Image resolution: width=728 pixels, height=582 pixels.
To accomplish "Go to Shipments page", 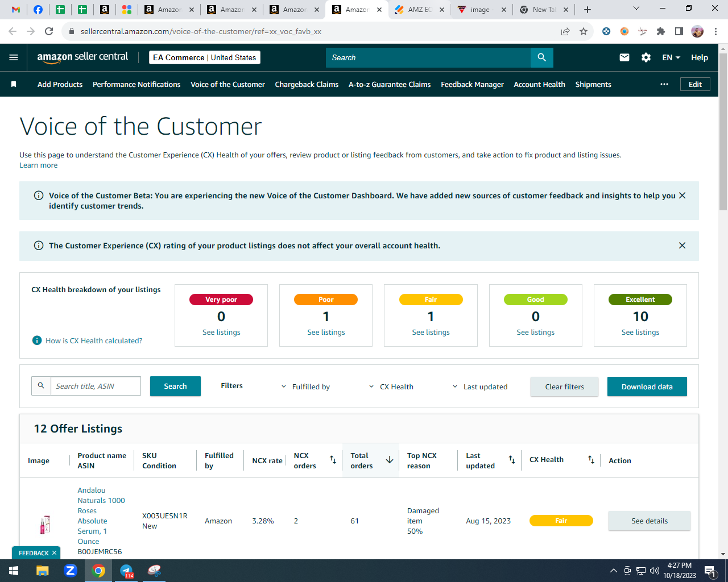I will point(593,84).
